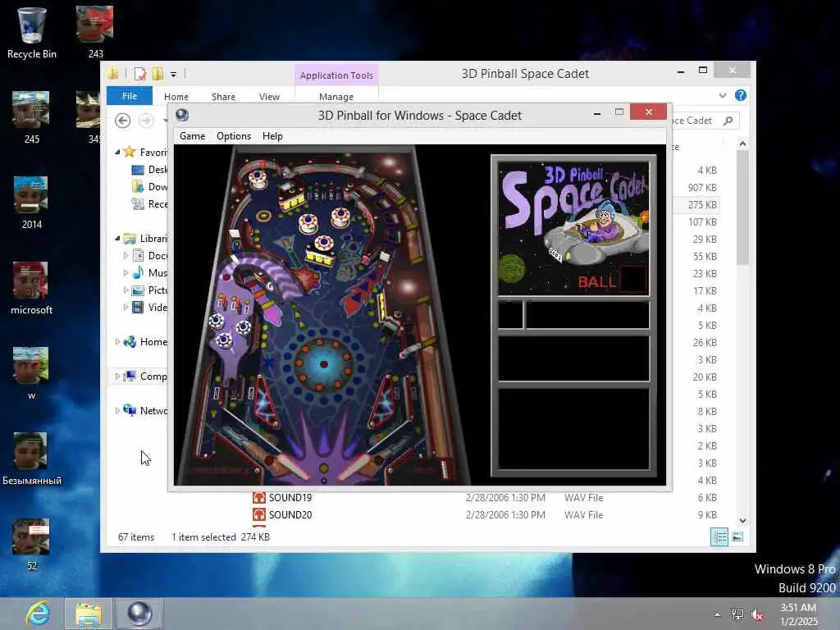Click the SOUND19 WAV file icon
840x630 pixels.
pyautogui.click(x=258, y=498)
